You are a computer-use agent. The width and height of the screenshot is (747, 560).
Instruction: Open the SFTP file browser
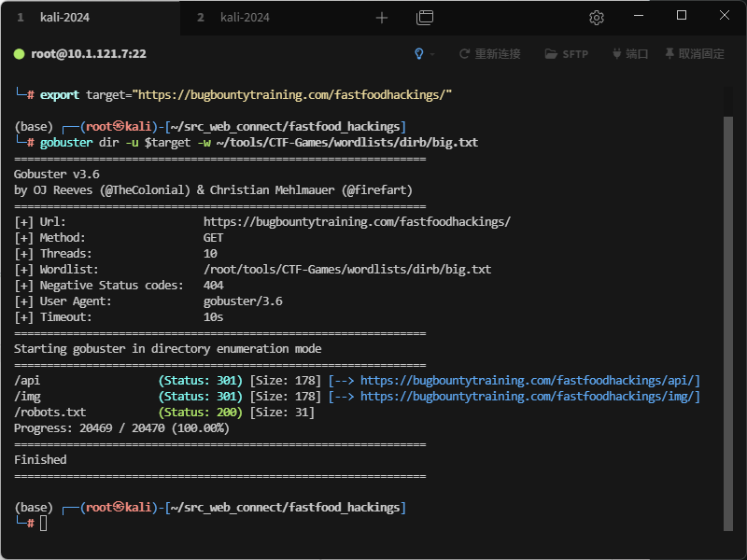[x=567, y=54]
